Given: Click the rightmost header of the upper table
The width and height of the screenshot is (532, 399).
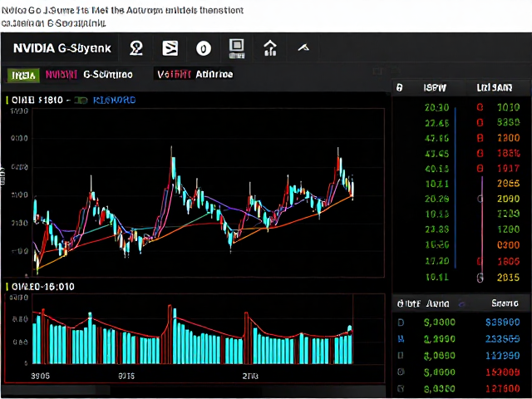Looking at the screenshot, I should [495, 88].
